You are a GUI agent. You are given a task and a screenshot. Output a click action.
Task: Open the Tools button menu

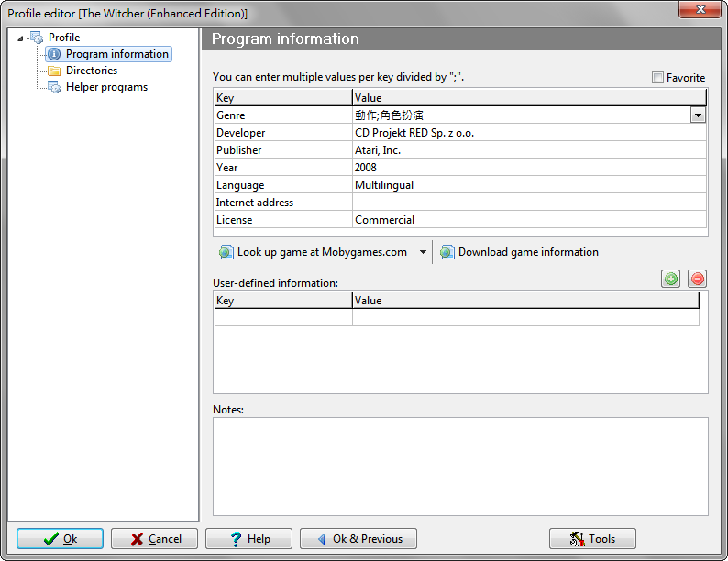point(592,539)
